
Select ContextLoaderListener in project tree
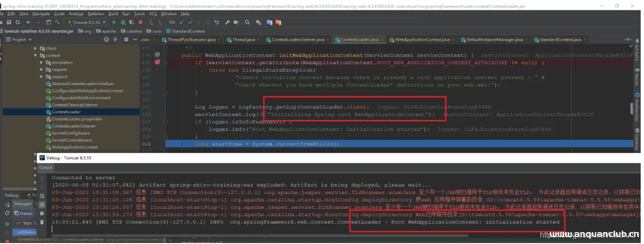[x=73, y=126]
